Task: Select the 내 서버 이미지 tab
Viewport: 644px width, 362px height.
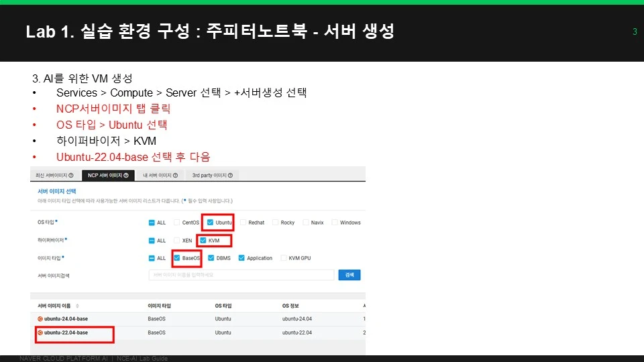Action: tap(160, 175)
